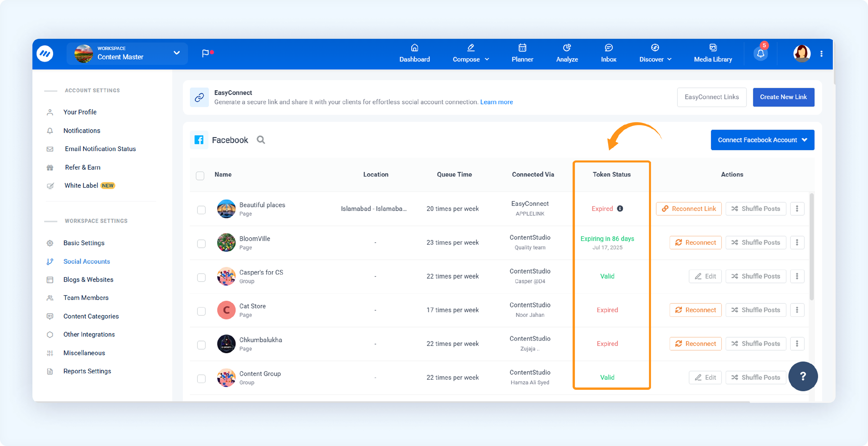Click the BloomVille page thumbnail

click(226, 242)
